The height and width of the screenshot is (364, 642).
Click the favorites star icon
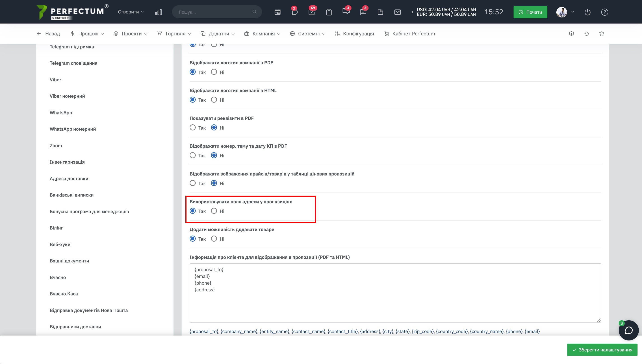click(601, 33)
